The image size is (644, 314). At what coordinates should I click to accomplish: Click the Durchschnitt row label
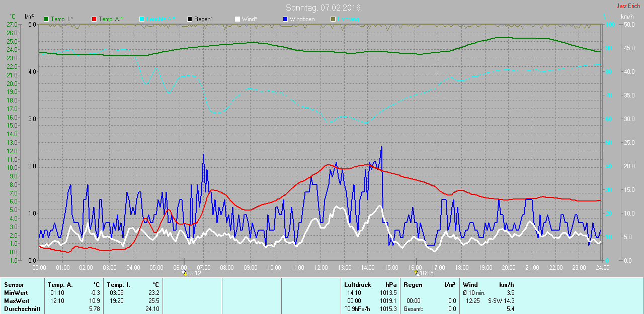coord(21,309)
